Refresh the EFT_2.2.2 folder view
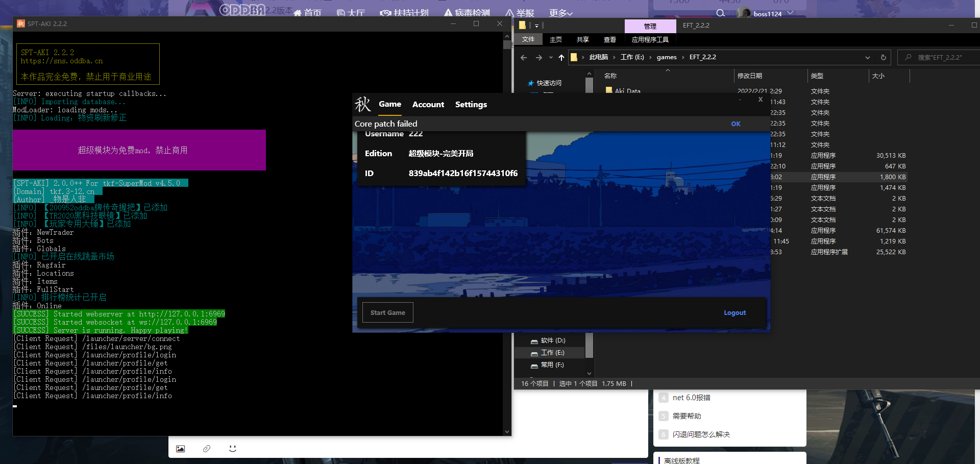The width and height of the screenshot is (980, 464). coord(883,58)
